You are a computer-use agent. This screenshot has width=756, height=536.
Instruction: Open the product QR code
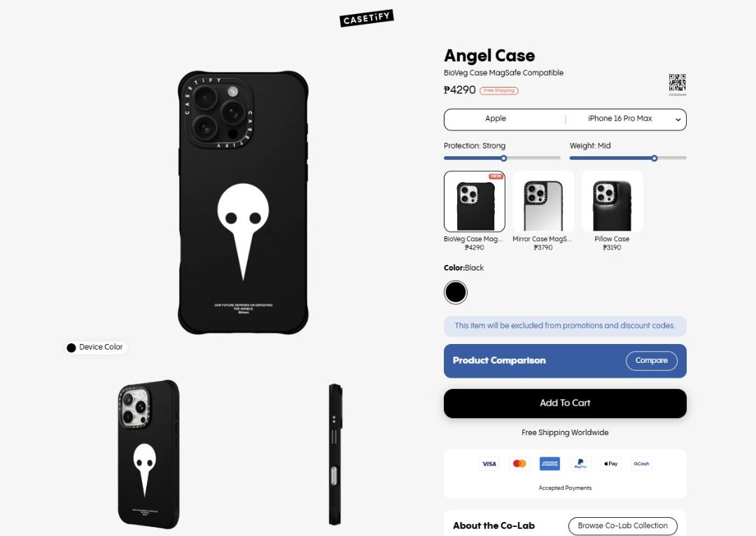coord(677,83)
